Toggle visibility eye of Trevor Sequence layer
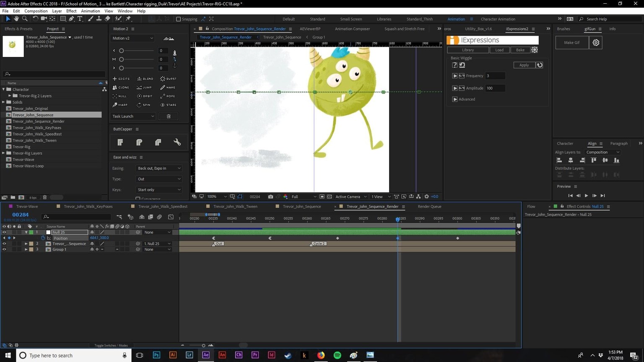Image resolution: width=644 pixels, height=362 pixels. pos(4,243)
